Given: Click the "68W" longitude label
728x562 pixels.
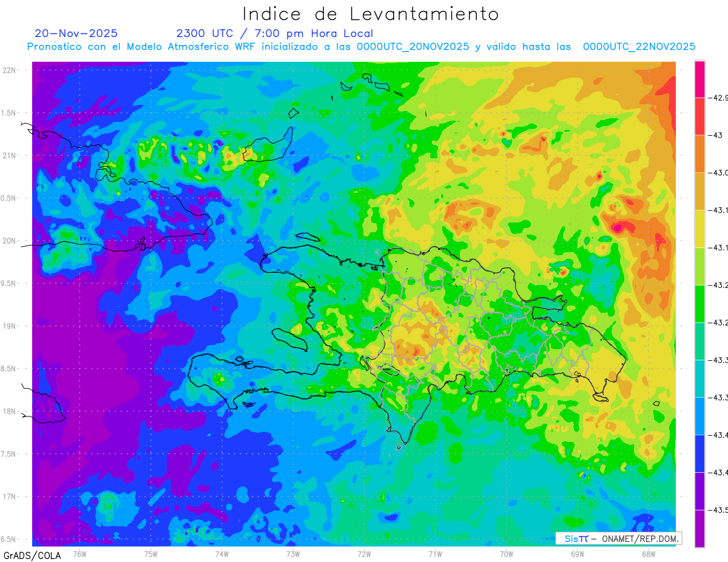Looking at the screenshot, I should 649,554.
